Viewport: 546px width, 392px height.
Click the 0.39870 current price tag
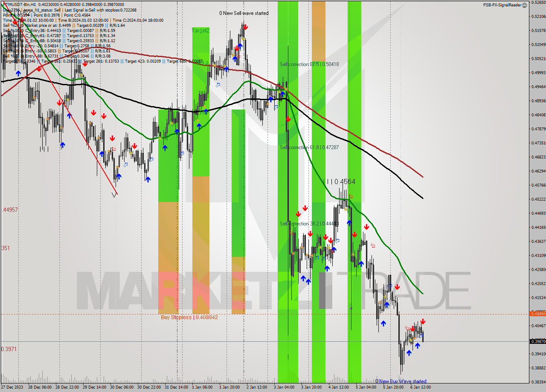(537, 341)
